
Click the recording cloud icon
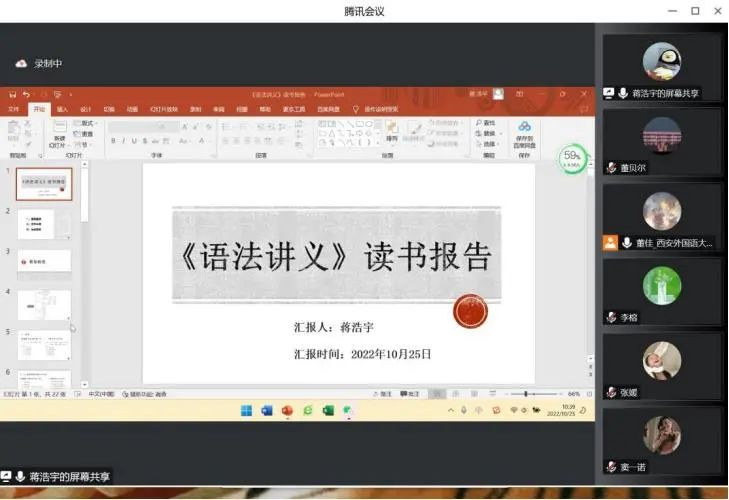[x=21, y=63]
